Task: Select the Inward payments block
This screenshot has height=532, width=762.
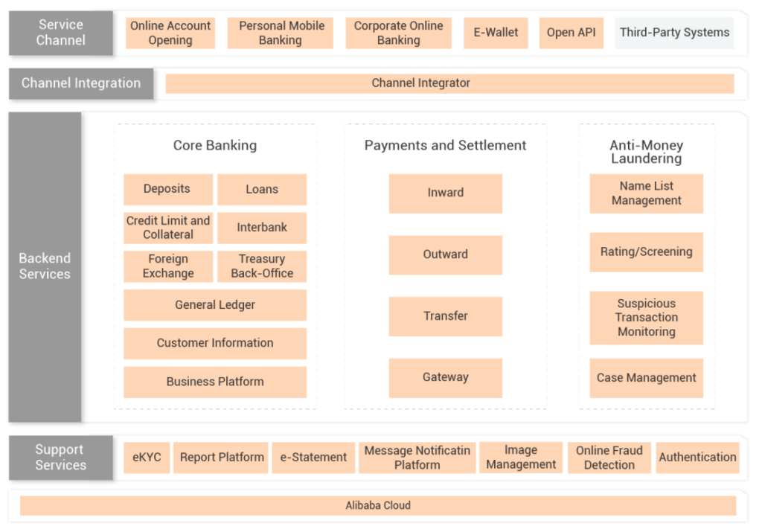Action: pyautogui.click(x=445, y=193)
